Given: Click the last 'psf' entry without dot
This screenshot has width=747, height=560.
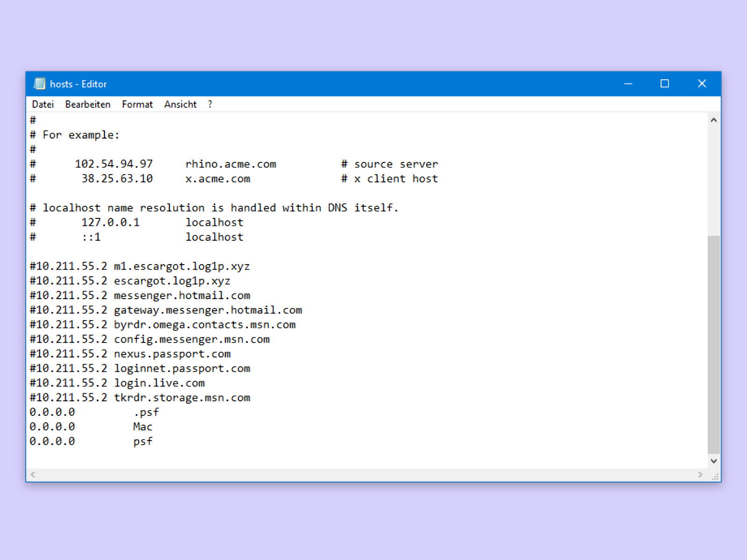Looking at the screenshot, I should [x=142, y=441].
